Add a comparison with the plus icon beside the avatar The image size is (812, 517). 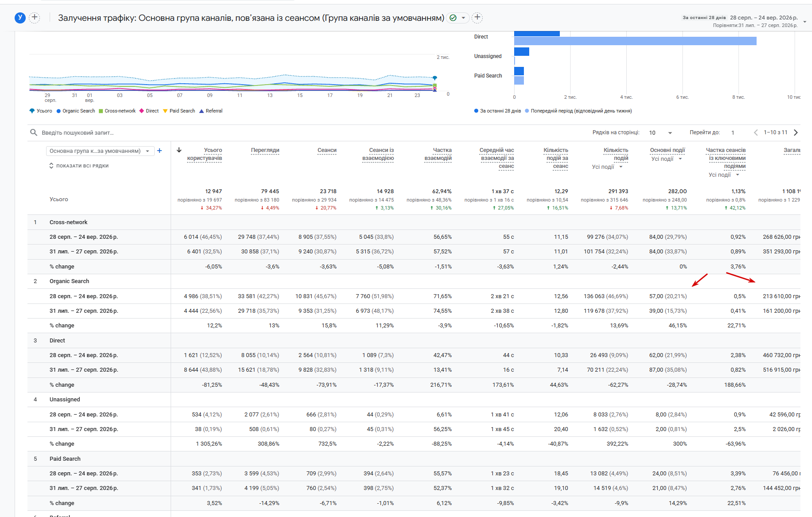coord(35,18)
